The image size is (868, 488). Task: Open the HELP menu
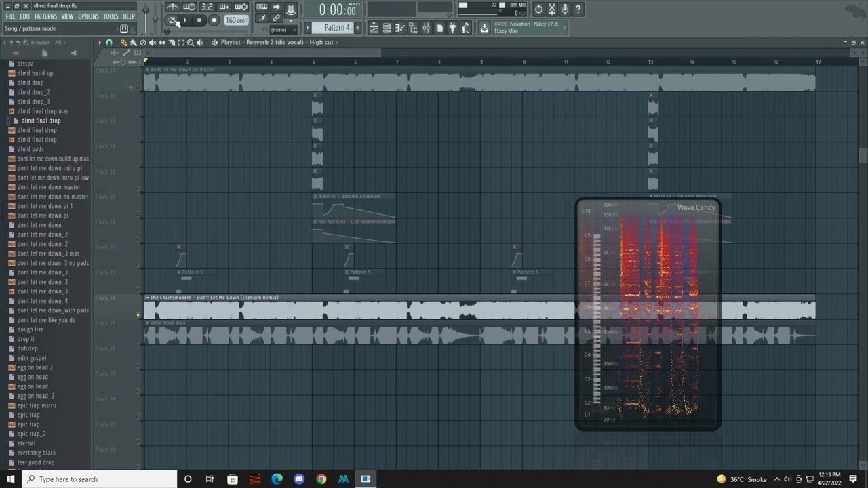pos(129,16)
